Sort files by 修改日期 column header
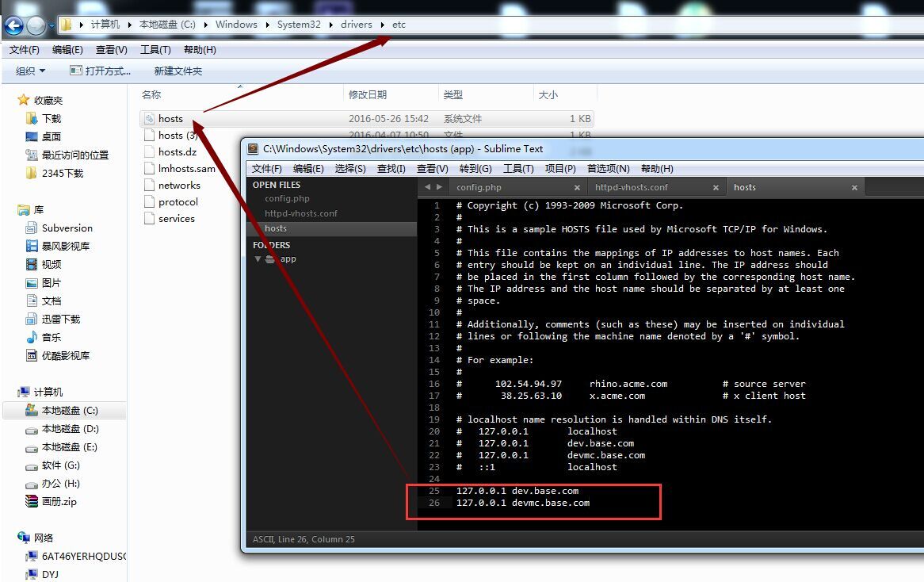This screenshot has width=924, height=582. pos(368,95)
